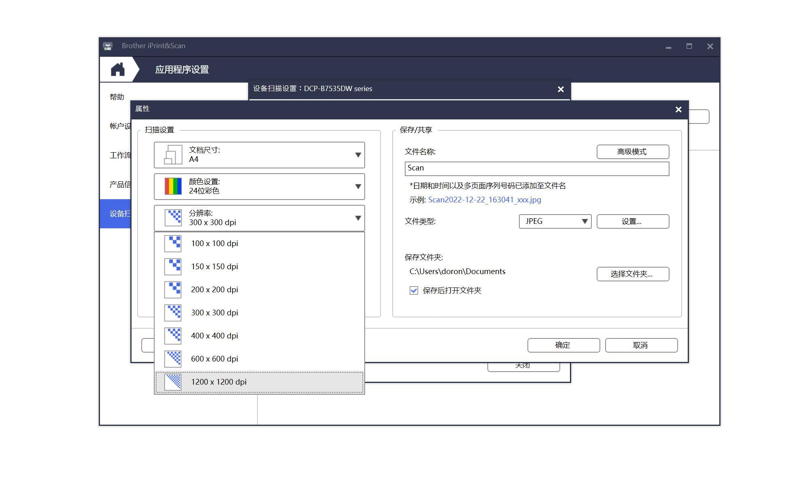Click the icon beside 600 x 600 dpi
Screen dimensions: 812x504
pos(173,359)
